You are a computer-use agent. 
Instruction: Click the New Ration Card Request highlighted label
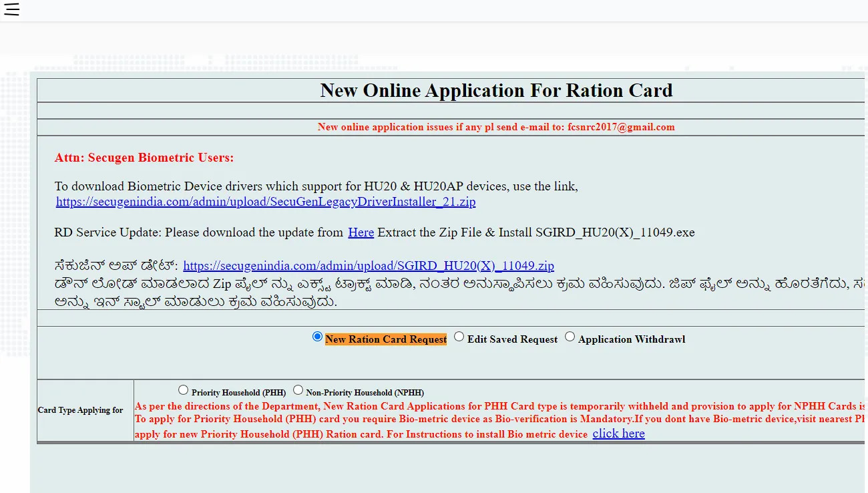point(386,339)
